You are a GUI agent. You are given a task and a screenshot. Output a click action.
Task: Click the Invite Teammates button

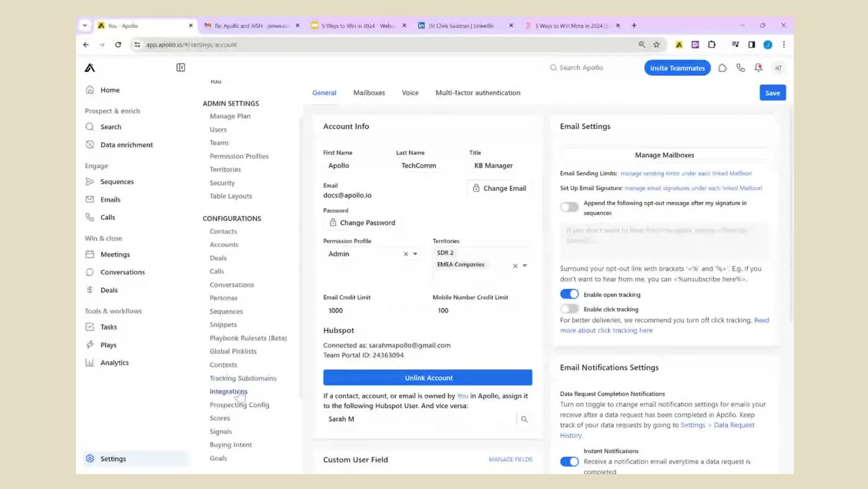(x=677, y=68)
